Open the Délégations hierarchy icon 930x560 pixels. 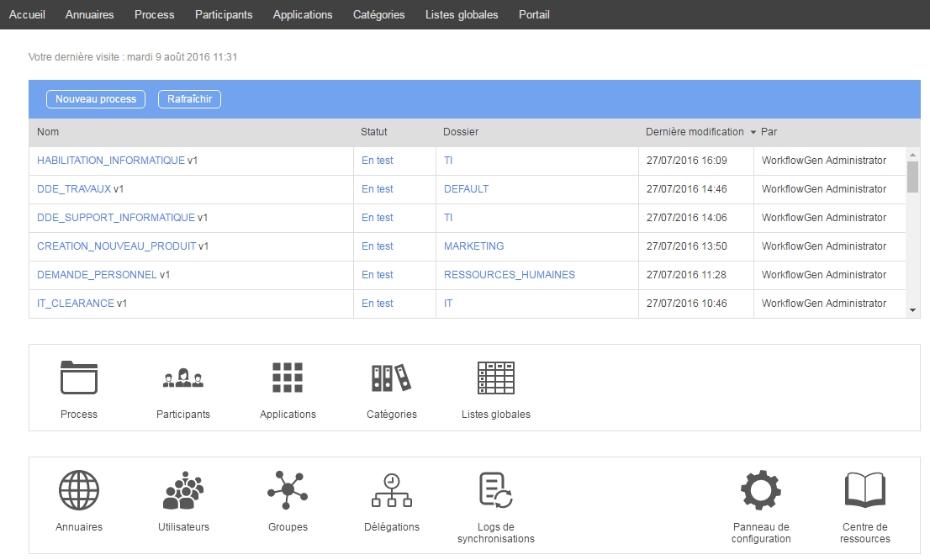point(391,490)
